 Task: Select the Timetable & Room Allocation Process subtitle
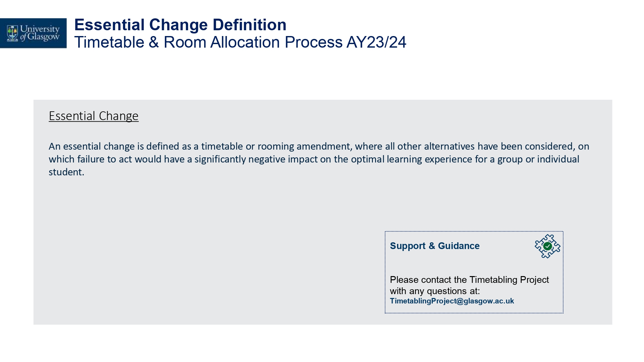coord(240,42)
